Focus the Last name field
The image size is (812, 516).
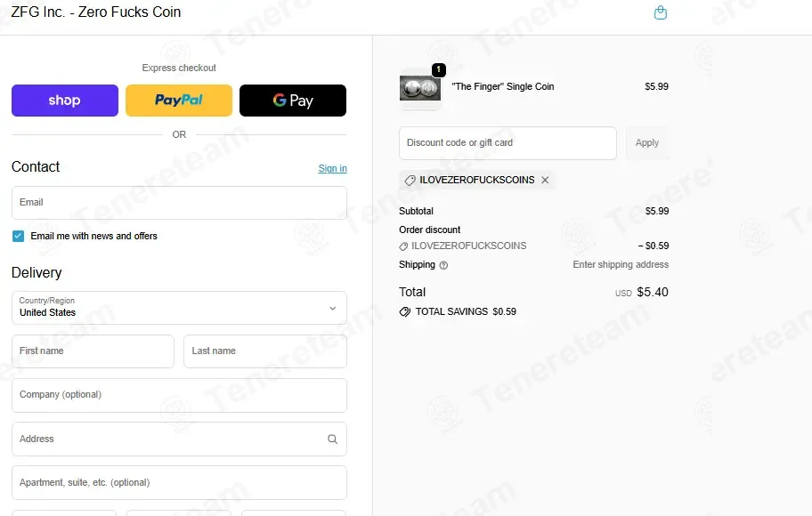[265, 351]
